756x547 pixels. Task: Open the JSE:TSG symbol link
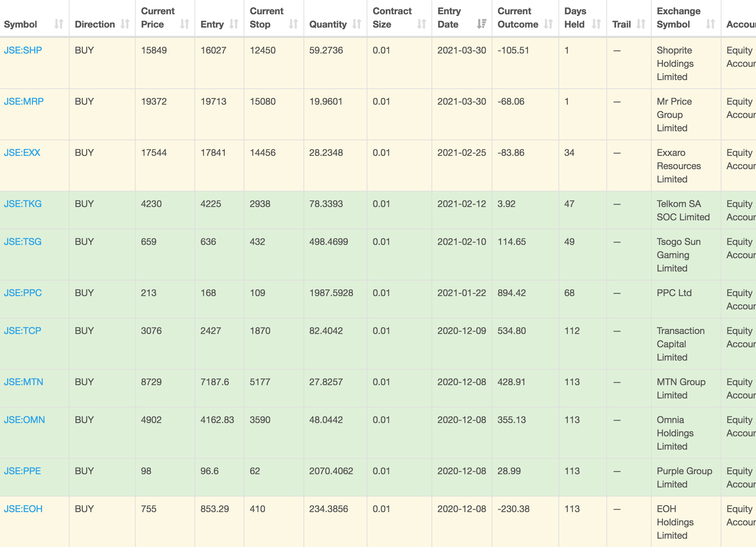tap(23, 242)
